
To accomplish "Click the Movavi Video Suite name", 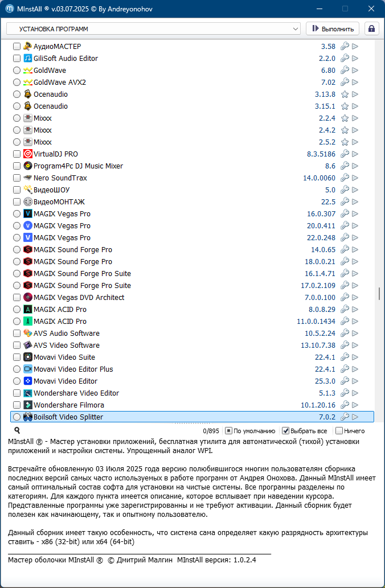I will click(x=64, y=357).
